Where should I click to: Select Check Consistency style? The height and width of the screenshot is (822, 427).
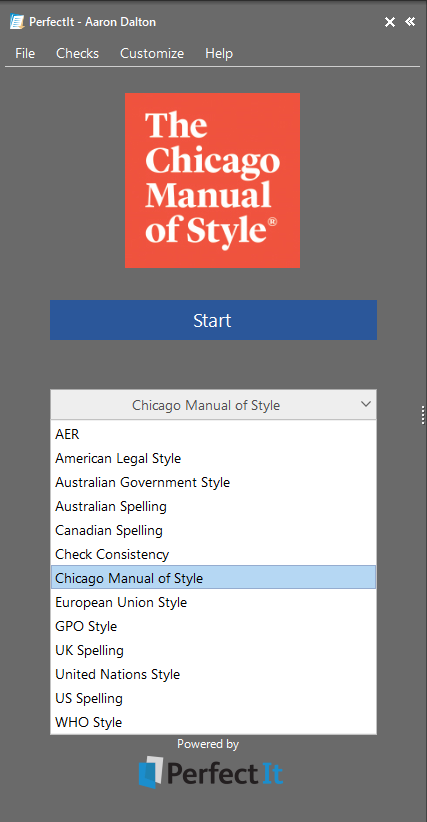click(x=213, y=554)
